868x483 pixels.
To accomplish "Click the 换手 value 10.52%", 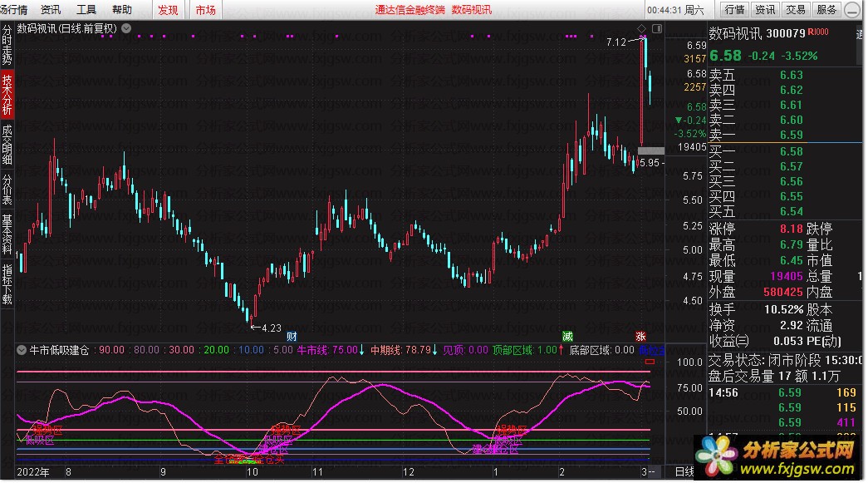I will click(784, 309).
